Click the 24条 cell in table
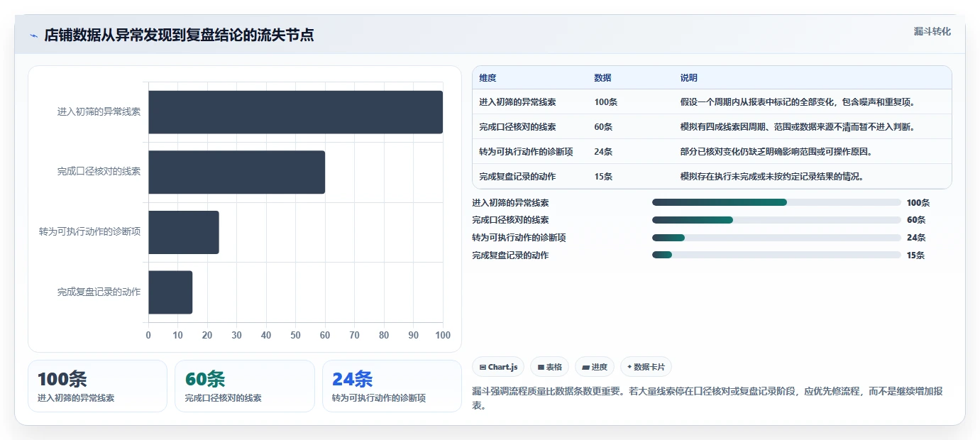Screen dimensions: 980x440 coord(603,152)
